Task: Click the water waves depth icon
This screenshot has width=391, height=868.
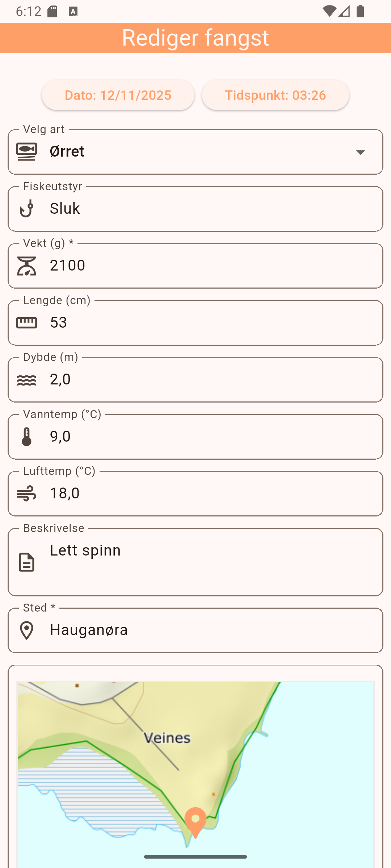Action: point(26,380)
